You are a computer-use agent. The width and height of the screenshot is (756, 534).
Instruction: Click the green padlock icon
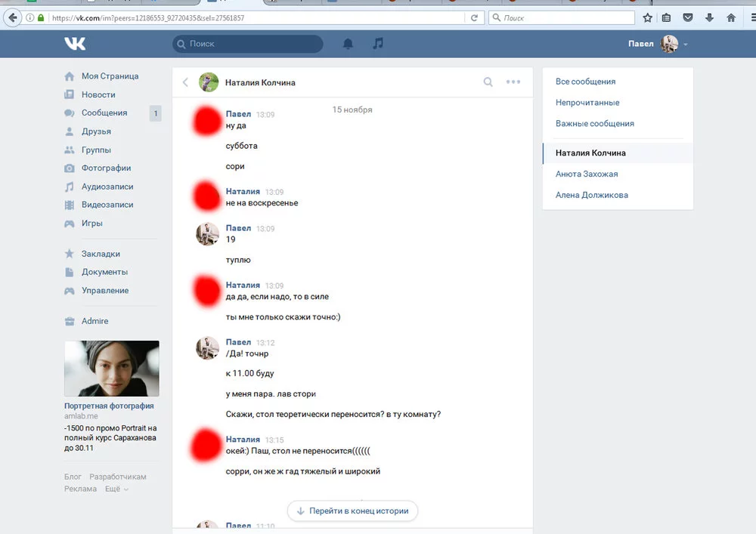point(41,18)
